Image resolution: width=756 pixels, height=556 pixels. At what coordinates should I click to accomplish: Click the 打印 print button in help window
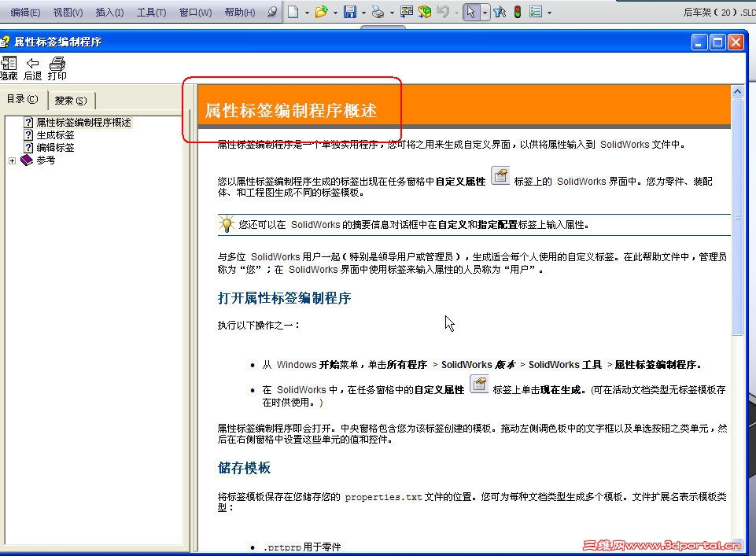point(57,68)
